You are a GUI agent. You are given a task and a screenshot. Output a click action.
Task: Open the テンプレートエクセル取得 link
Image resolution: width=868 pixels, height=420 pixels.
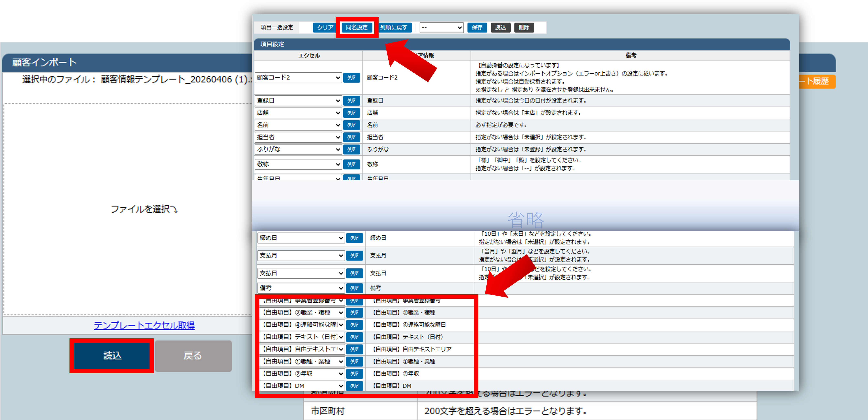coord(144,325)
